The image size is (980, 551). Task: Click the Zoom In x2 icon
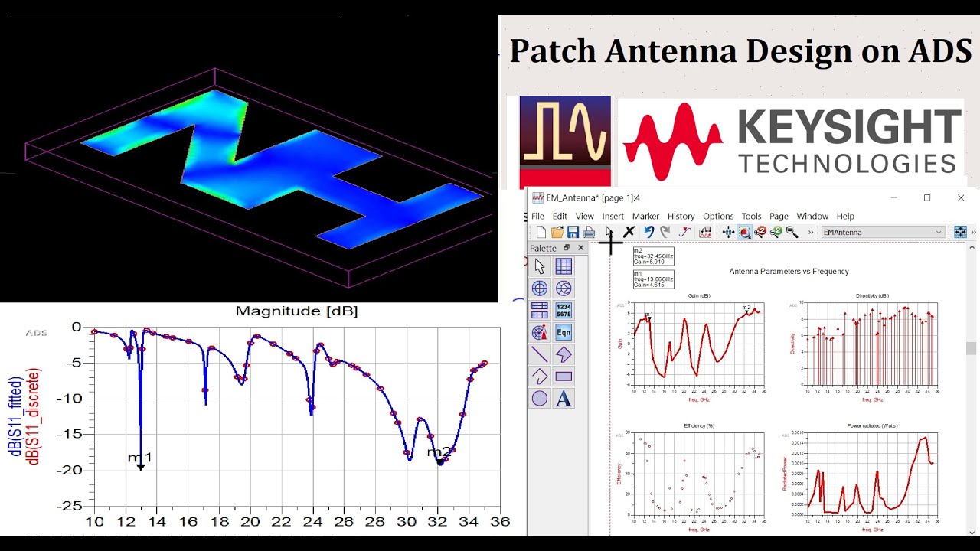[x=760, y=232]
